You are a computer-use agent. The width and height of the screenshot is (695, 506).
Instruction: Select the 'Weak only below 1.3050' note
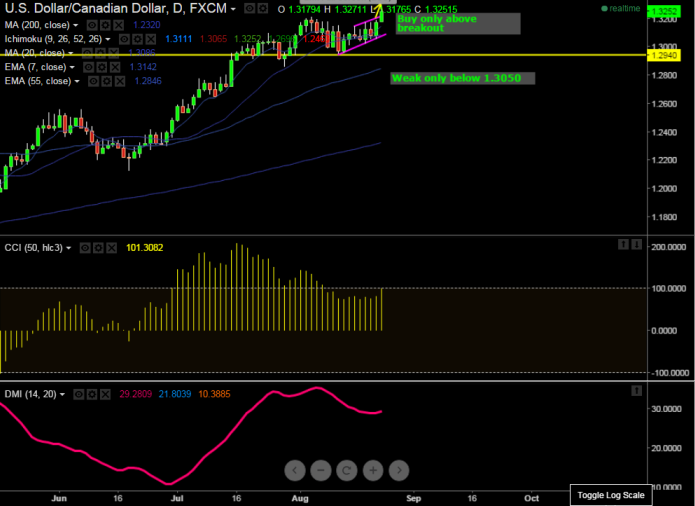coord(462,78)
